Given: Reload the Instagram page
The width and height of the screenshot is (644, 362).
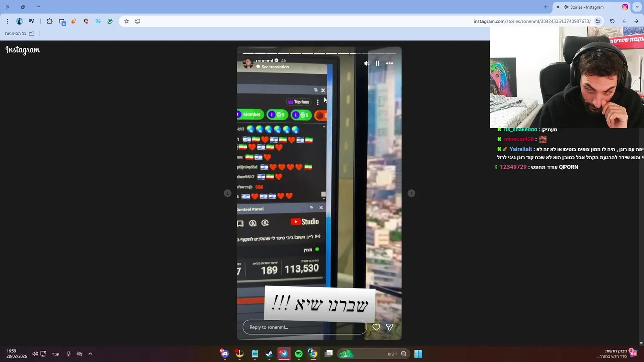Looking at the screenshot, I should tap(612, 21).
